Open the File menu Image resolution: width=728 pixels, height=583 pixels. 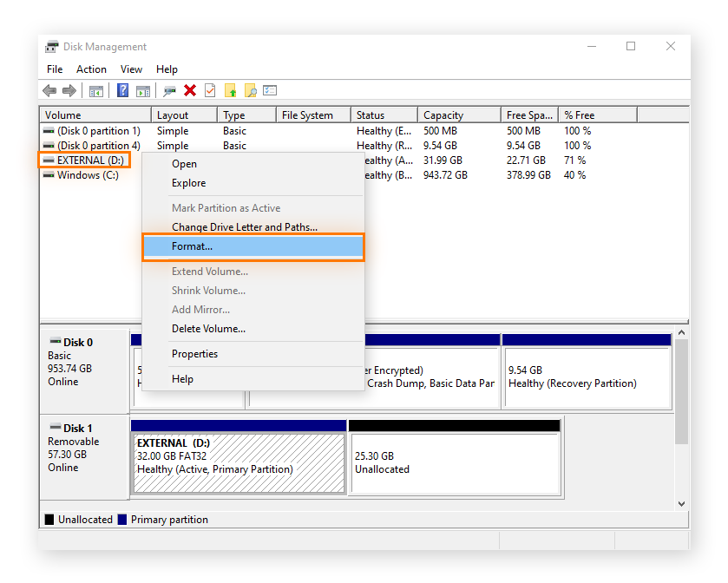pyautogui.click(x=55, y=69)
